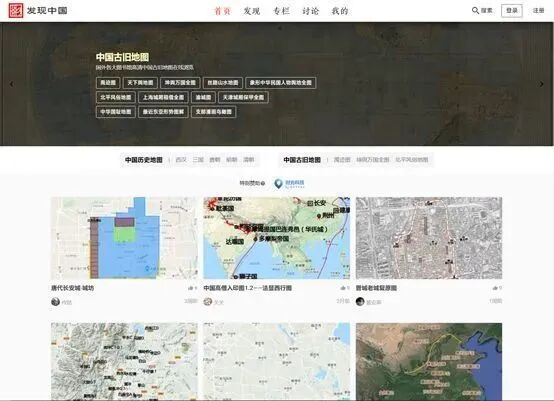
Task: Like the 中国高僧入印图 map
Action: pos(343,288)
